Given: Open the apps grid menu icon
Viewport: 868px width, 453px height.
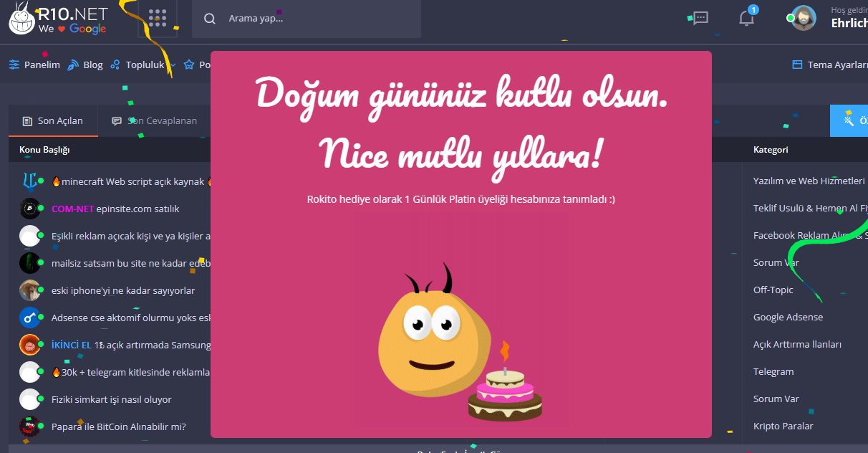Looking at the screenshot, I should point(158,18).
